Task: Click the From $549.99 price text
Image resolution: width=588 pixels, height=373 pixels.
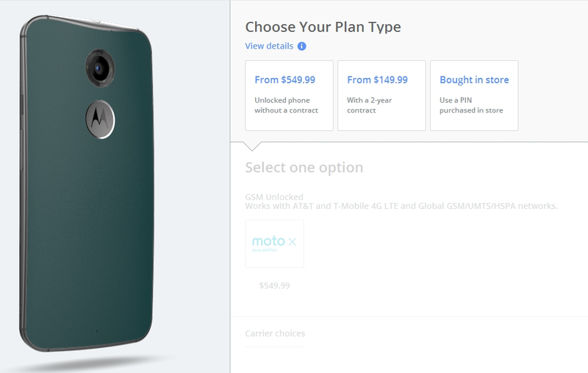Action: [x=284, y=80]
